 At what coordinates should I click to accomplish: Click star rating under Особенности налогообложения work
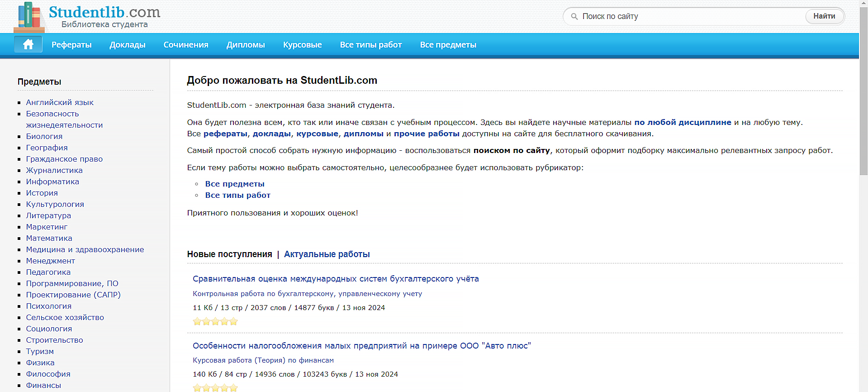click(x=215, y=388)
